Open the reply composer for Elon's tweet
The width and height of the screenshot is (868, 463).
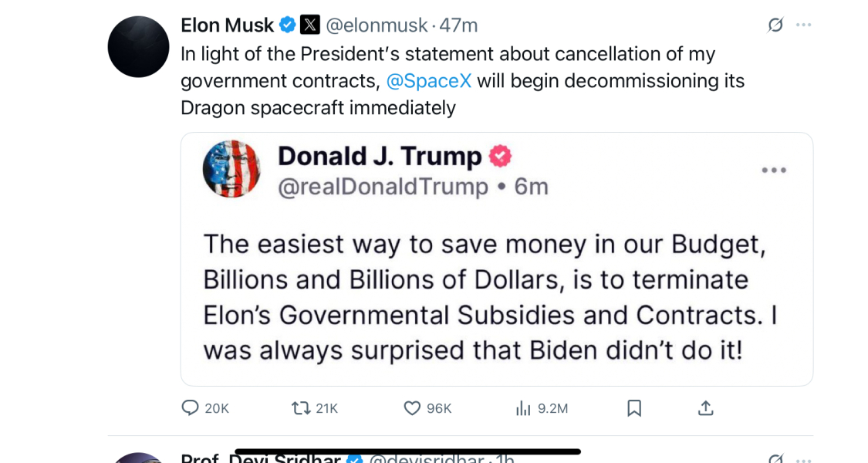click(190, 408)
